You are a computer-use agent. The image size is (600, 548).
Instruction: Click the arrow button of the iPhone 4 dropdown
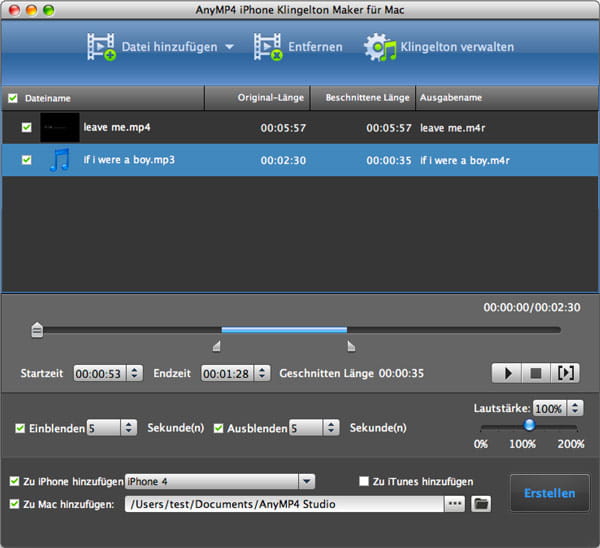[x=307, y=481]
